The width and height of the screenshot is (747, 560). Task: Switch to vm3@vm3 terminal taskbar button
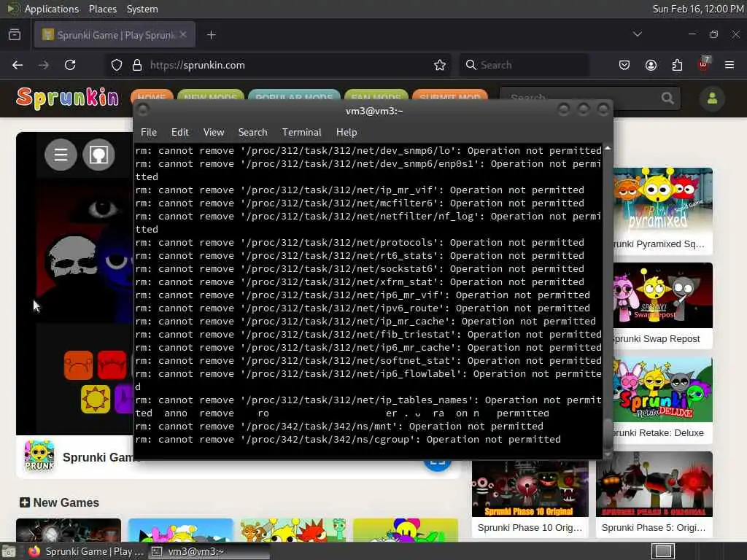point(209,551)
